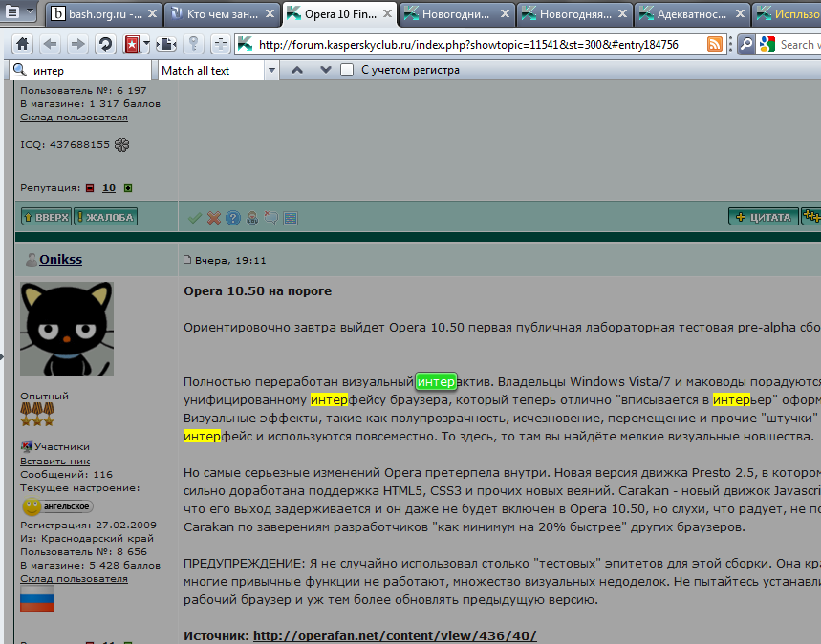Open the Onikss user profile link
The height and width of the screenshot is (644, 821).
61,259
